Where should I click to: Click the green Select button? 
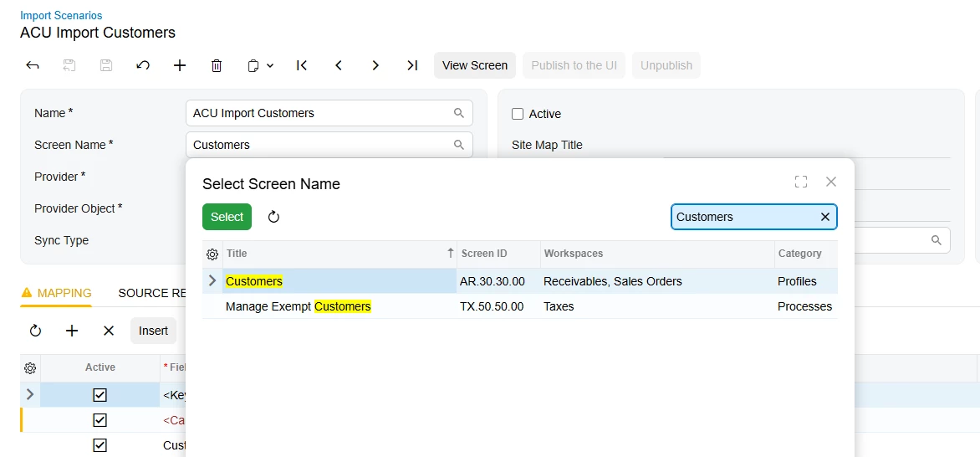pyautogui.click(x=227, y=217)
